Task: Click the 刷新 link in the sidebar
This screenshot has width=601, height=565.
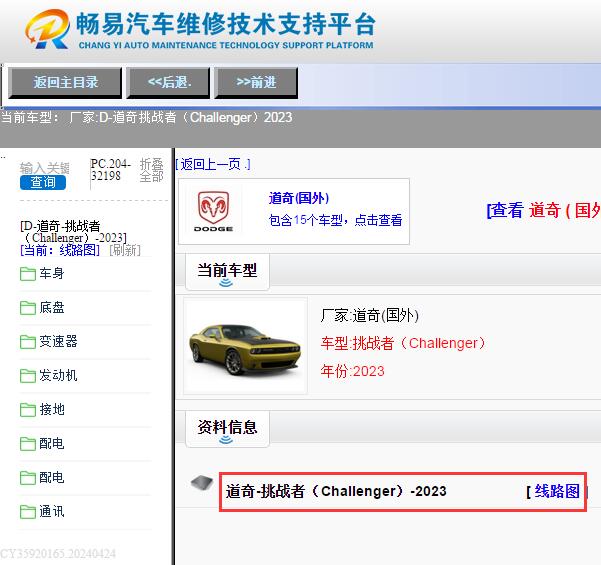Action: 125,250
